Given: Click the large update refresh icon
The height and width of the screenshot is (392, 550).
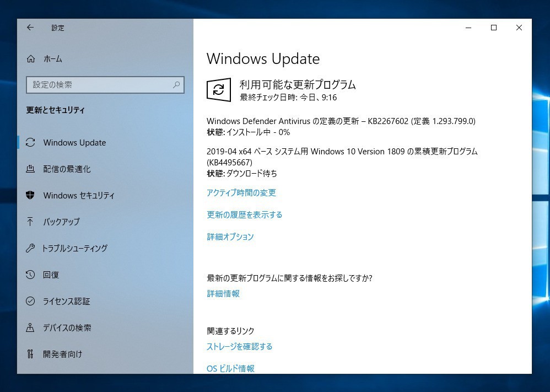Looking at the screenshot, I should tap(219, 90).
